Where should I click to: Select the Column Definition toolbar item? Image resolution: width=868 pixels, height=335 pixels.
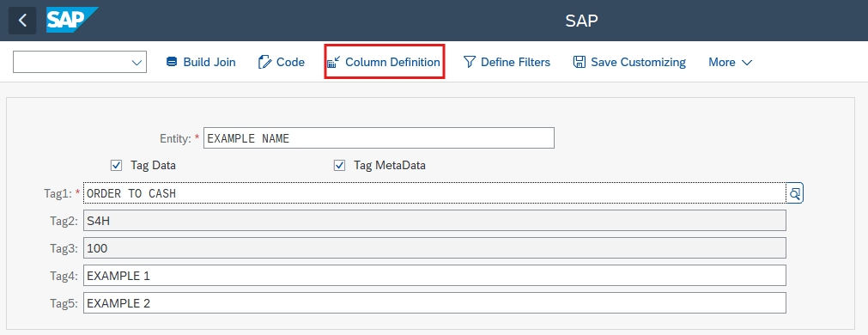coord(384,62)
